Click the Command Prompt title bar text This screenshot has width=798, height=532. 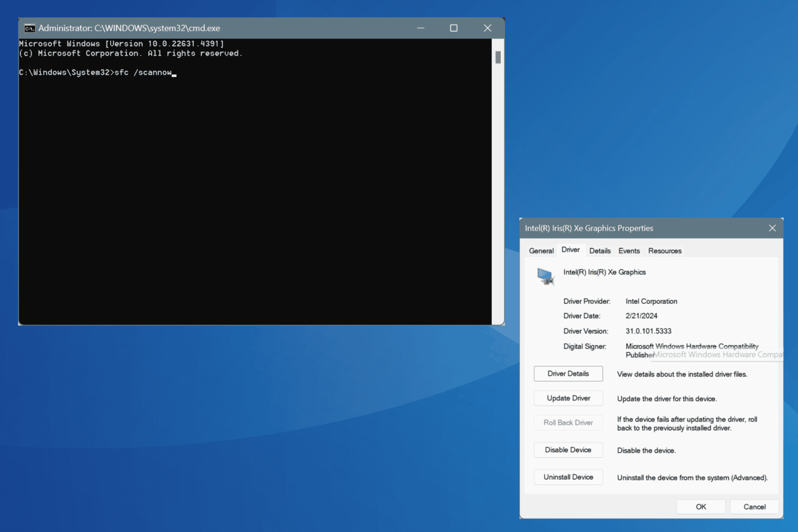(129, 28)
